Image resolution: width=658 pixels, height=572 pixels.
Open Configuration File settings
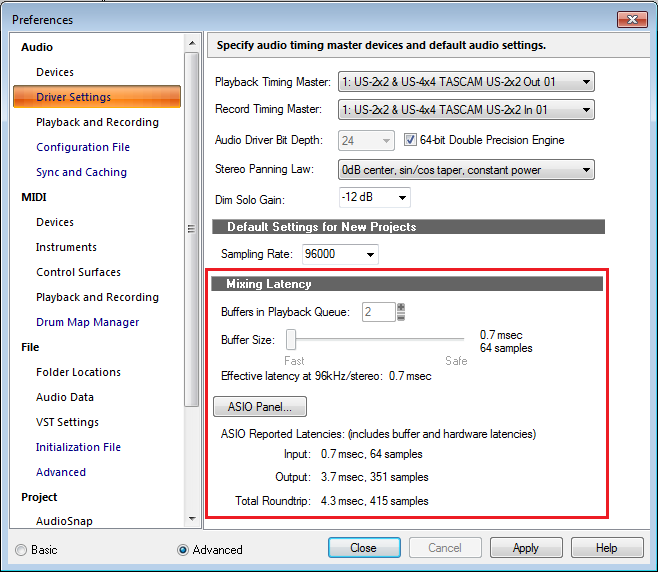pyautogui.click(x=83, y=147)
